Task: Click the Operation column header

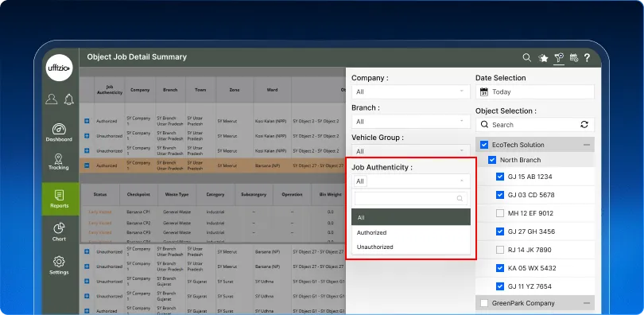Action: click(293, 195)
